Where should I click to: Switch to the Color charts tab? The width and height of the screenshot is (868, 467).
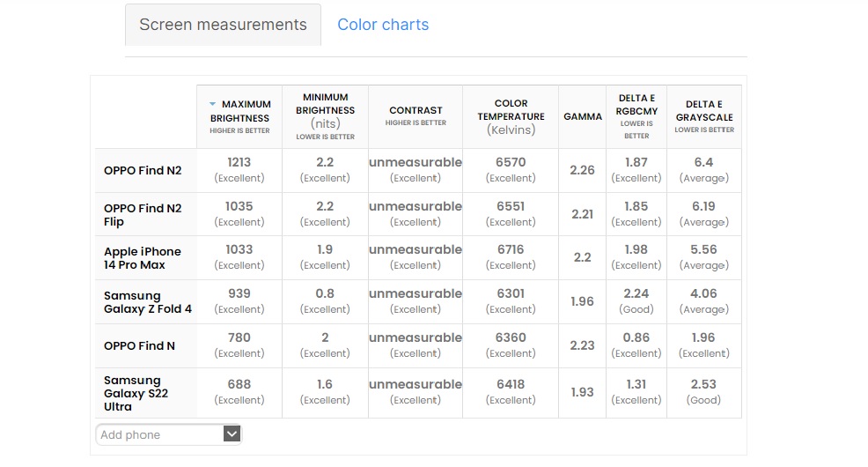(383, 25)
